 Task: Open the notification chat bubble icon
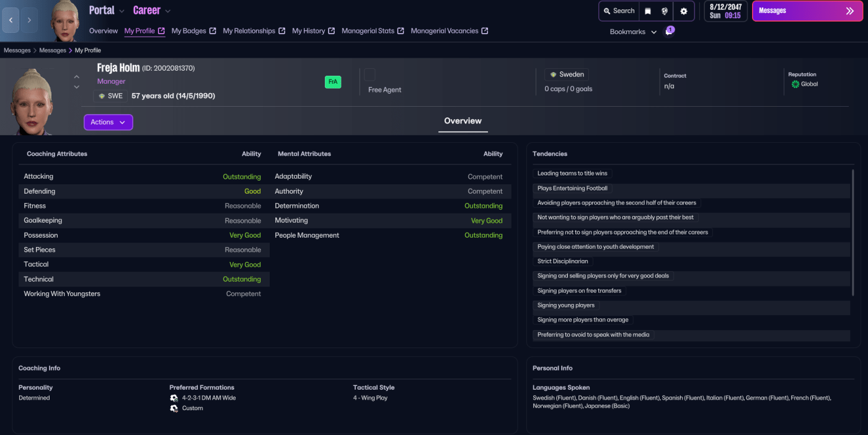(668, 32)
